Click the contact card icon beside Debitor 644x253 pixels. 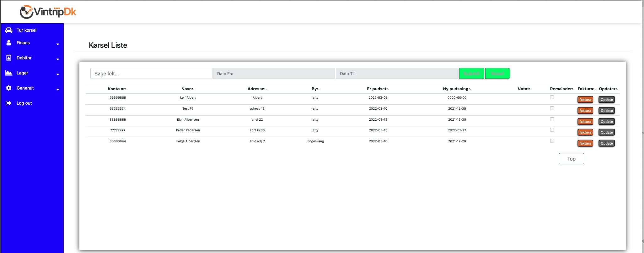coord(9,58)
